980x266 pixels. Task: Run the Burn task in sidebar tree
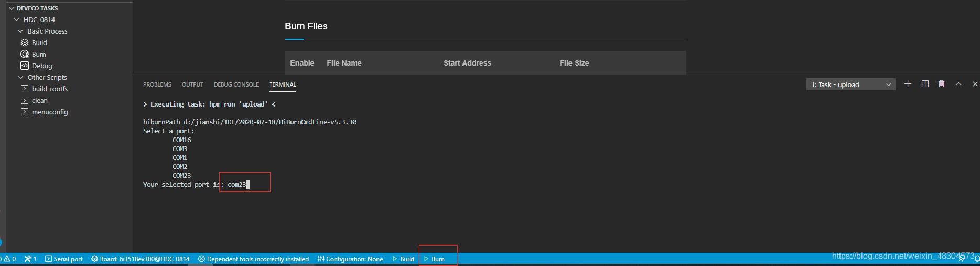(34, 55)
